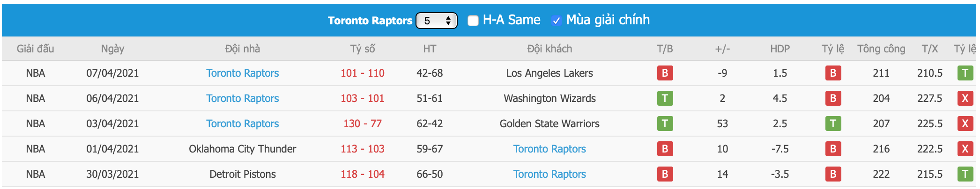Click the 101 - 110 score

363,73
